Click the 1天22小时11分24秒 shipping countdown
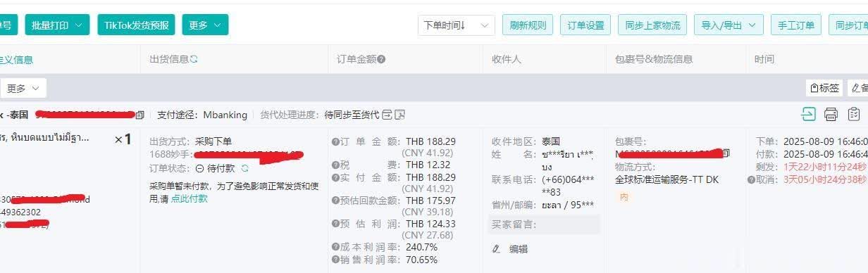 [x=826, y=167]
